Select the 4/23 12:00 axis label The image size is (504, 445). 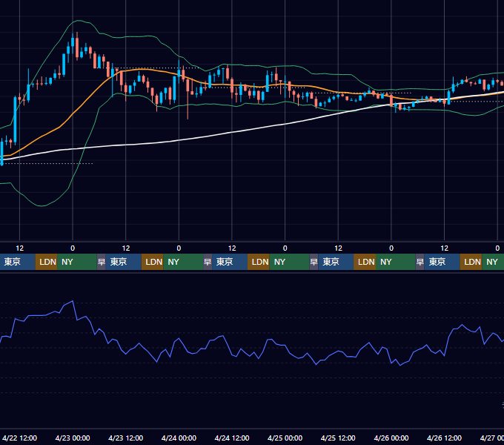coord(126,438)
